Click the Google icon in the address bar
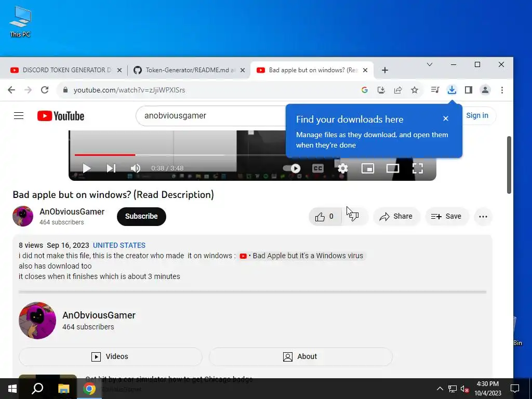 click(x=365, y=90)
